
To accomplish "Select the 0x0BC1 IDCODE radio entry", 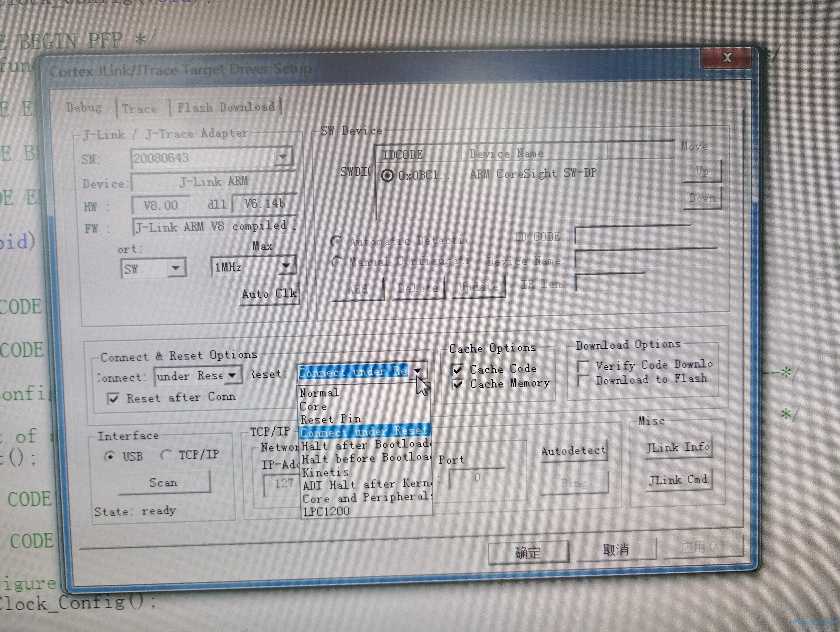I will pyautogui.click(x=387, y=175).
